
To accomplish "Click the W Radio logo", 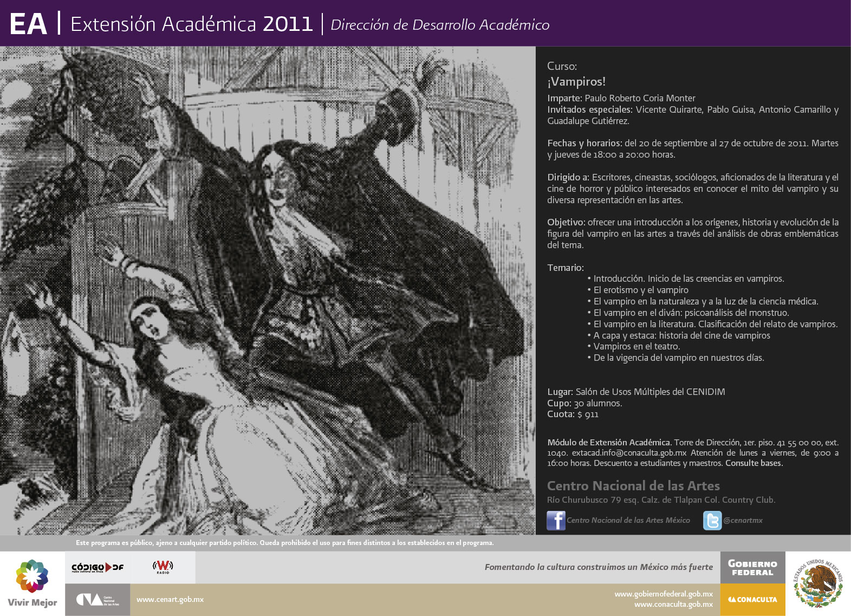I will click(163, 567).
